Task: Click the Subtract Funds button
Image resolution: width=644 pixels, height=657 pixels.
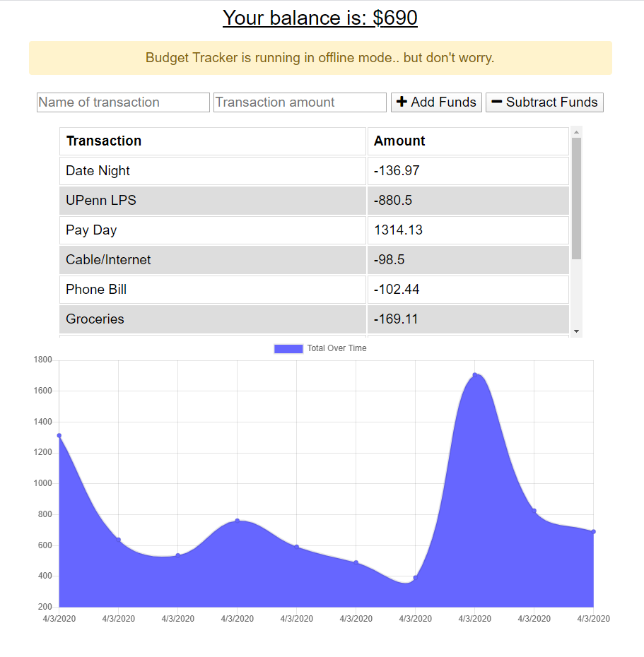Action: (544, 102)
